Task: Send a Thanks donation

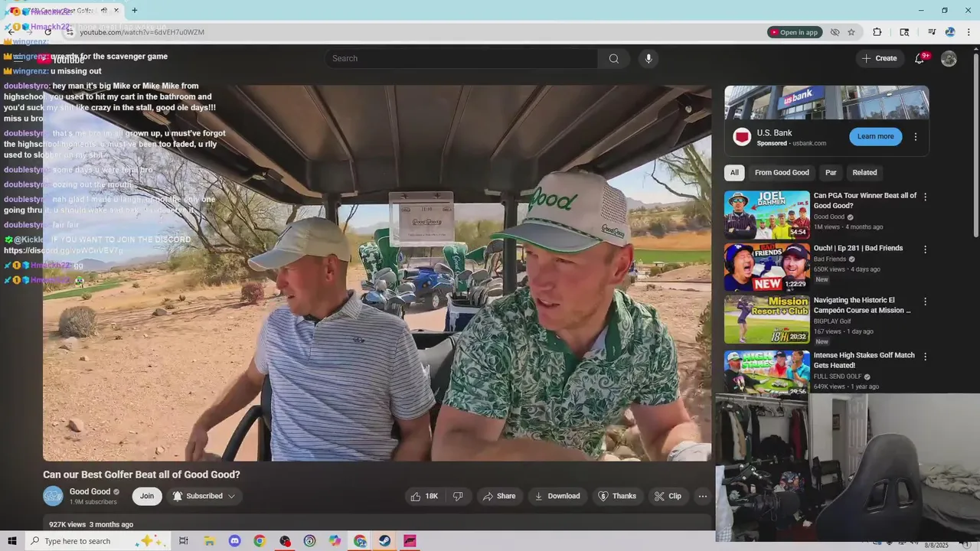Action: pos(617,496)
